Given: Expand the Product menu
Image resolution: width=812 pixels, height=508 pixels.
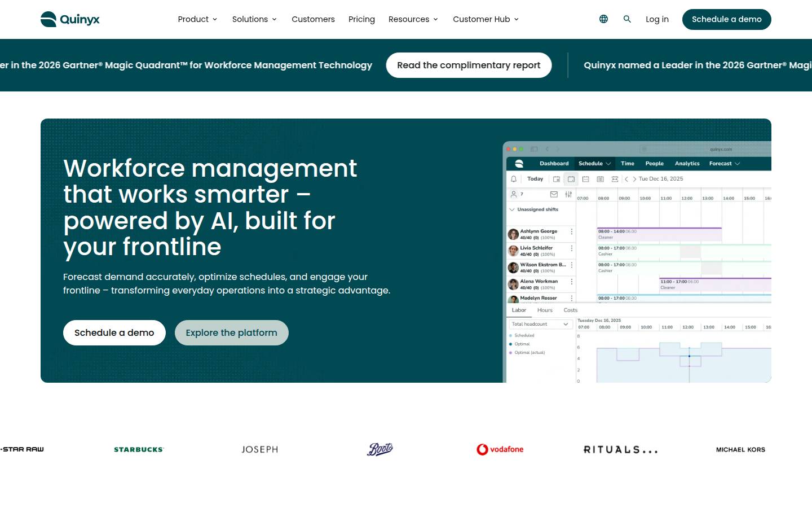Looking at the screenshot, I should click(197, 19).
